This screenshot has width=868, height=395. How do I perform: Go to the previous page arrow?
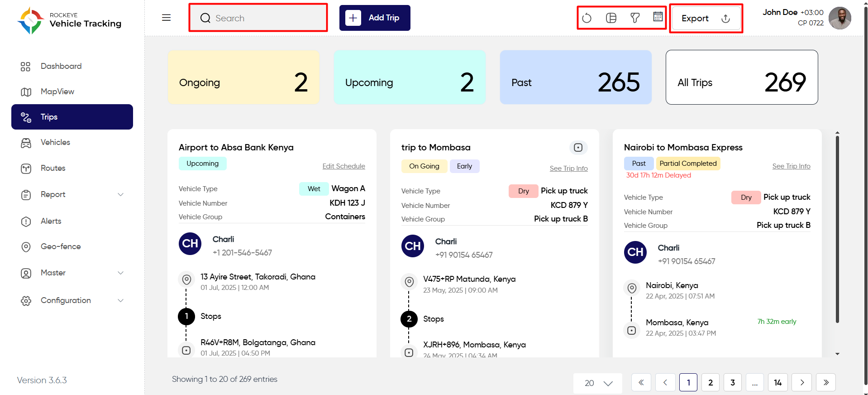[665, 383]
